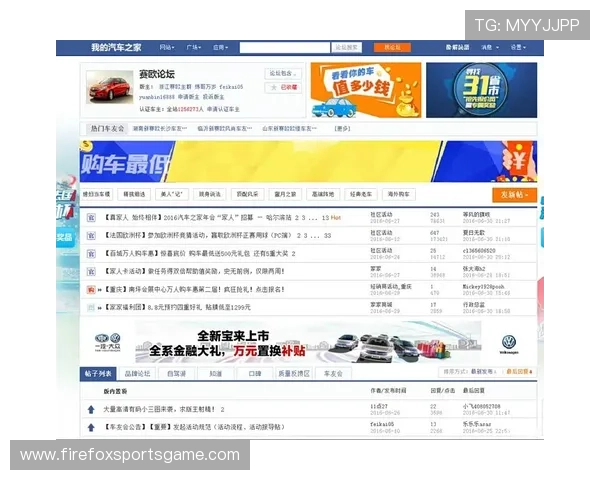This screenshot has height=480, width=600.
Task: Open the 【家人卡活动】 post
Action: [194, 271]
